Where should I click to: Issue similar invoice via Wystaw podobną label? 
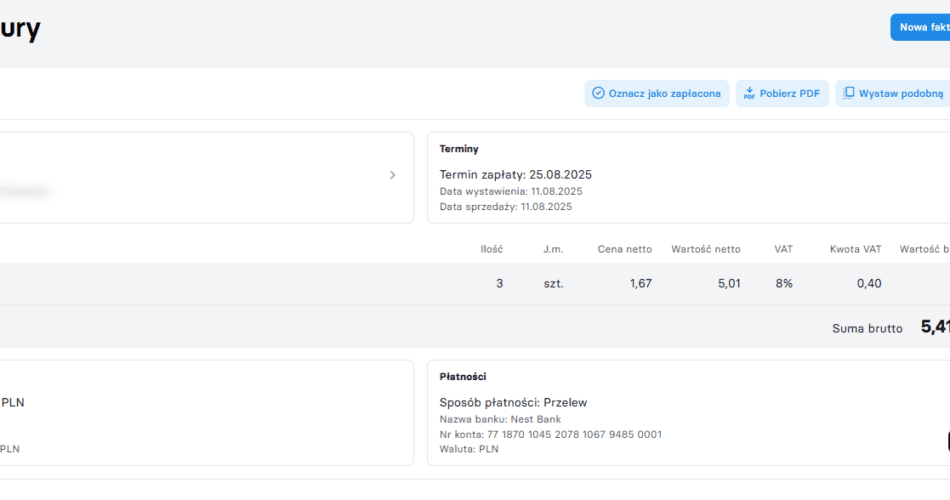pos(900,93)
